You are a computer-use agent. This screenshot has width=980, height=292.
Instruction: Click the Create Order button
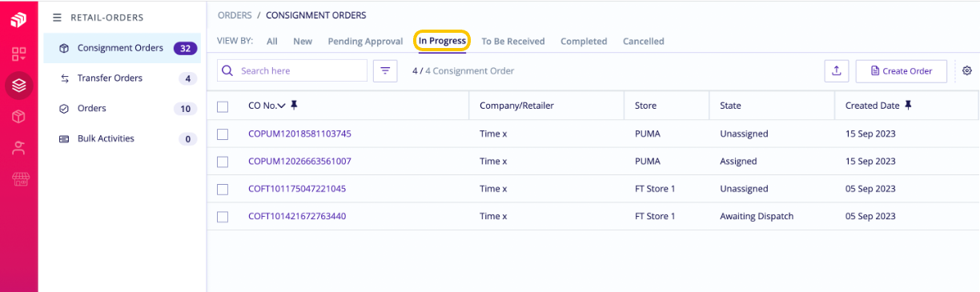point(901,70)
